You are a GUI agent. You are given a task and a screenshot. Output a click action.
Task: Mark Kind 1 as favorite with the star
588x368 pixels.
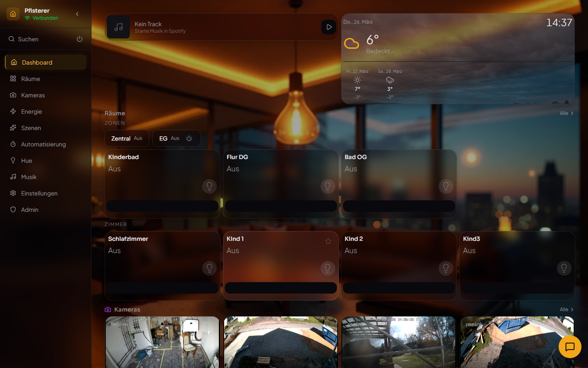[328, 241]
